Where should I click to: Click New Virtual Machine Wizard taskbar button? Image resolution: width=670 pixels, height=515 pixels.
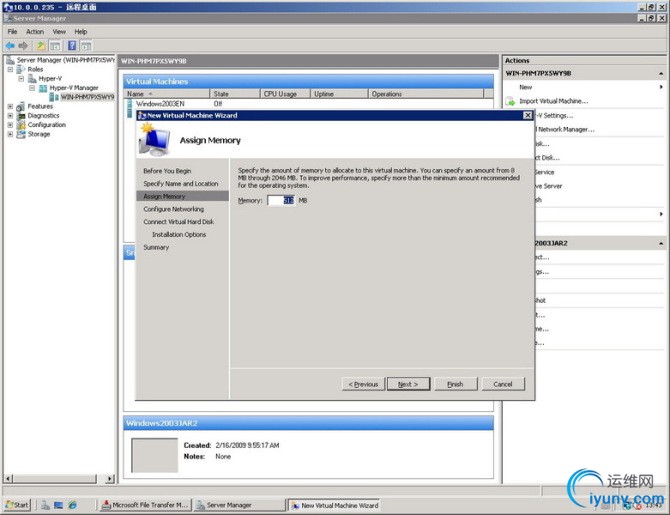(335, 505)
